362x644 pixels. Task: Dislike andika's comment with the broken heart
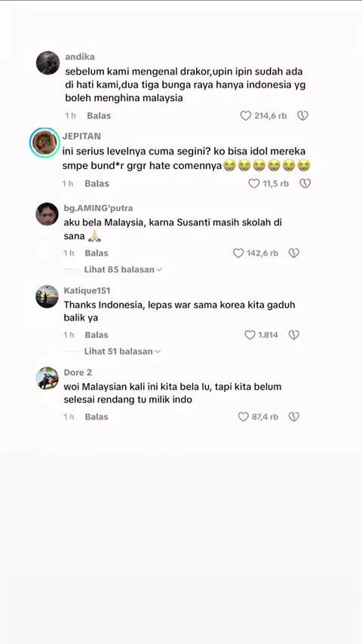click(x=303, y=116)
